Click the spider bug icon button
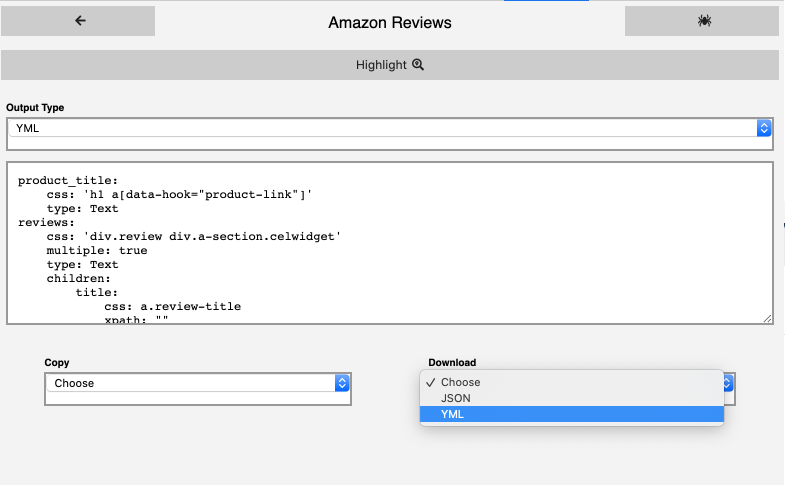The width and height of the screenshot is (785, 485). pyautogui.click(x=704, y=21)
